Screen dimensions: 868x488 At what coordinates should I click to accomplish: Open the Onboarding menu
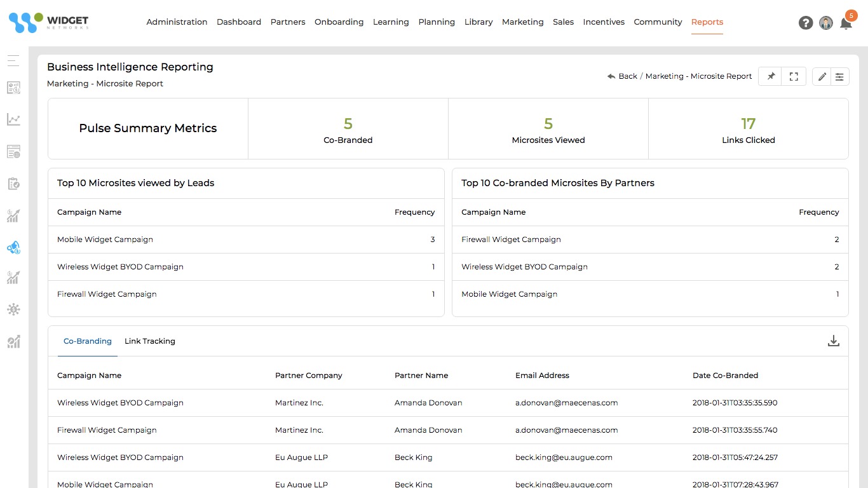click(x=339, y=22)
